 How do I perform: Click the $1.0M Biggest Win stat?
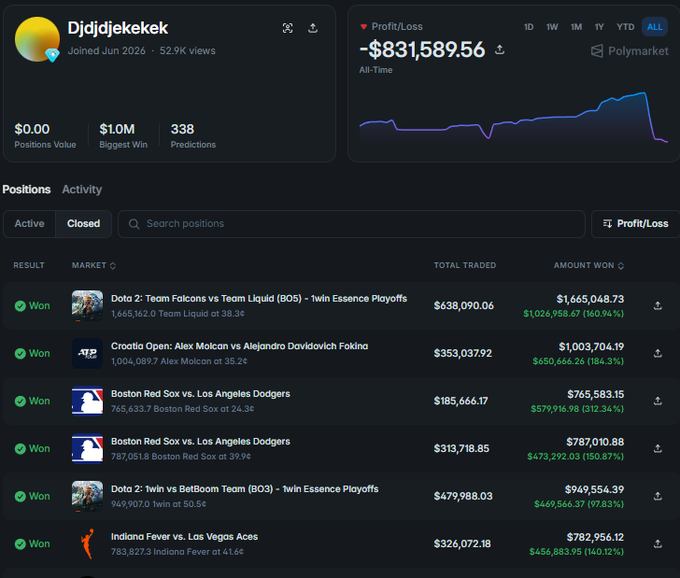click(123, 136)
